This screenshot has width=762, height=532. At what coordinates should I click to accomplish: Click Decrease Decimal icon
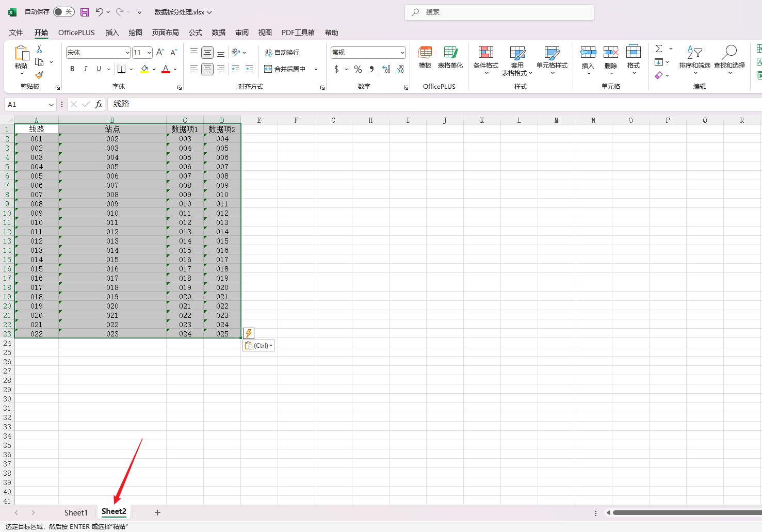click(x=400, y=69)
